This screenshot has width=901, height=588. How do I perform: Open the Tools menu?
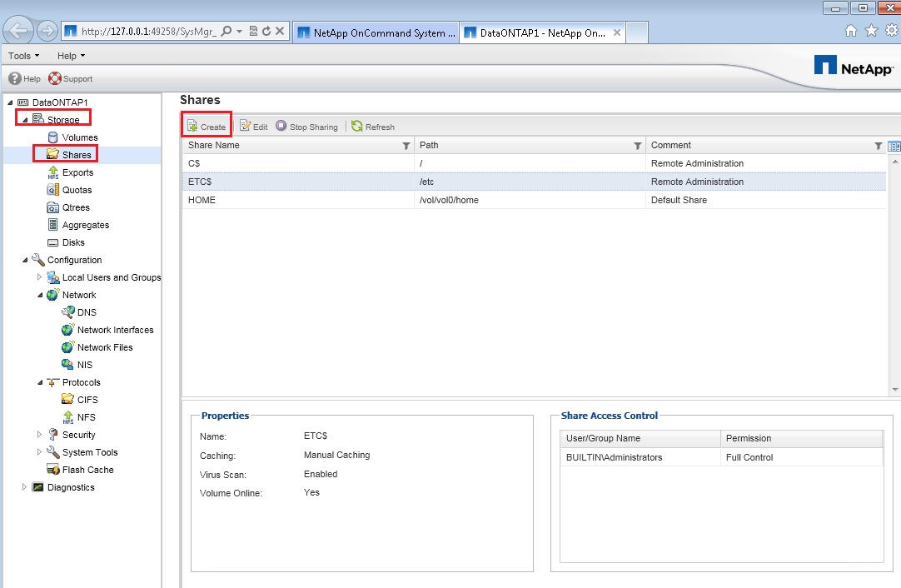(x=23, y=55)
